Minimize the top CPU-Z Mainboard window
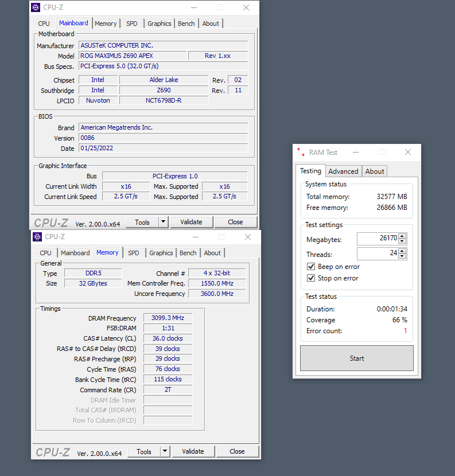 pos(194,7)
